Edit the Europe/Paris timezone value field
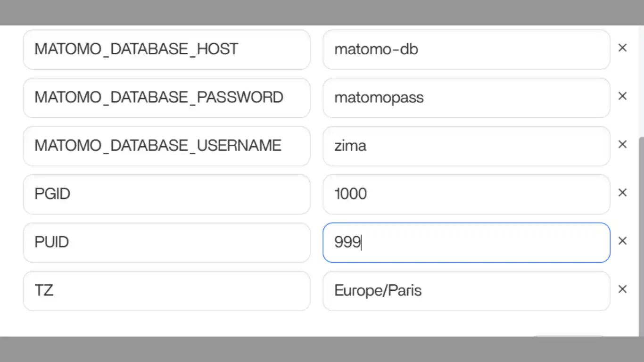The width and height of the screenshot is (644, 362). point(466,291)
